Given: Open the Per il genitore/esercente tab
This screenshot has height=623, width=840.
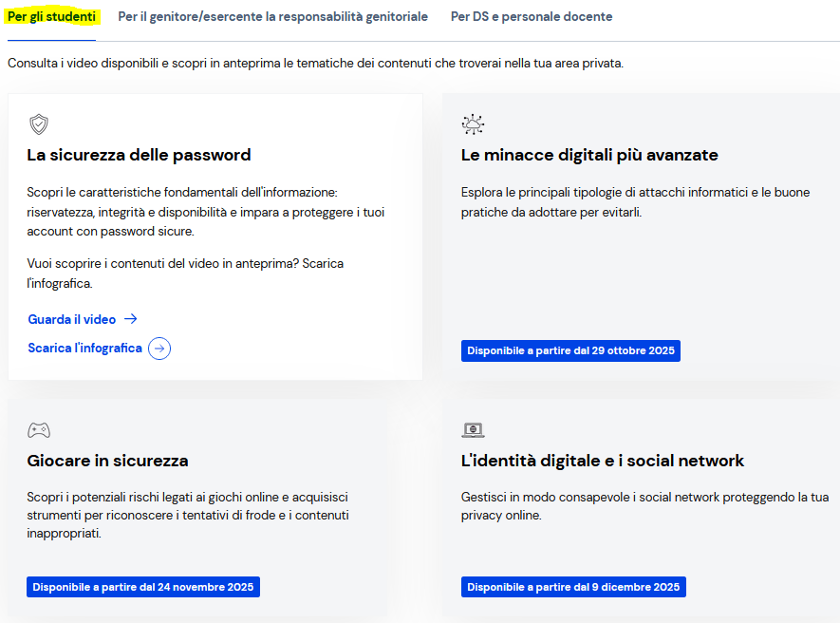Looking at the screenshot, I should point(272,17).
